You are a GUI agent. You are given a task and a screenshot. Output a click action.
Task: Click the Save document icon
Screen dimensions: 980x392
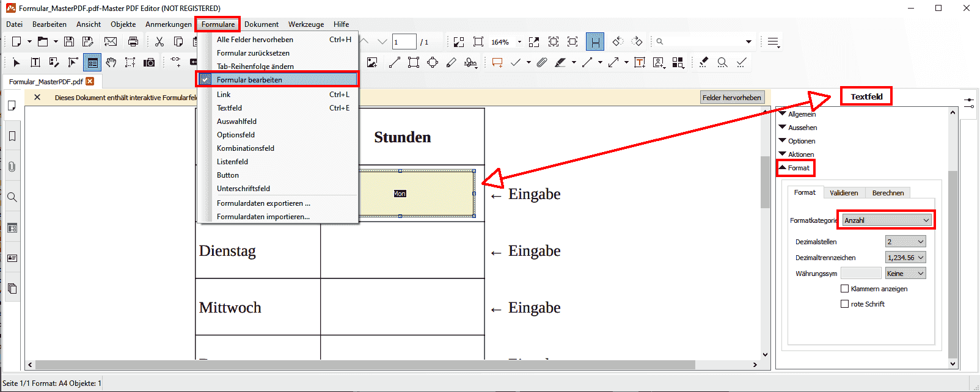(x=69, y=42)
